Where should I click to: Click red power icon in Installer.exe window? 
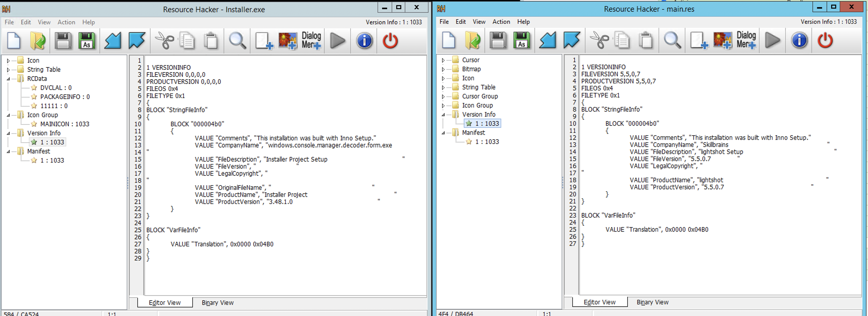390,41
